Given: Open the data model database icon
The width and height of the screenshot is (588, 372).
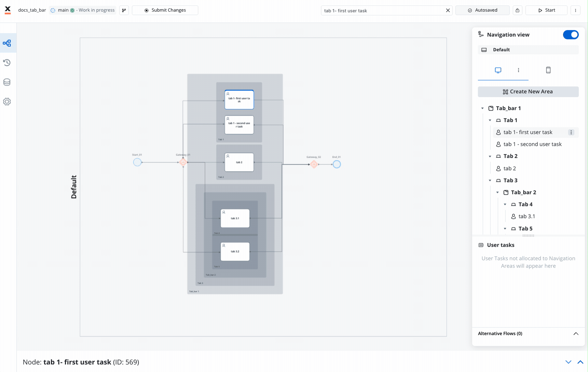Looking at the screenshot, I should pyautogui.click(x=7, y=82).
